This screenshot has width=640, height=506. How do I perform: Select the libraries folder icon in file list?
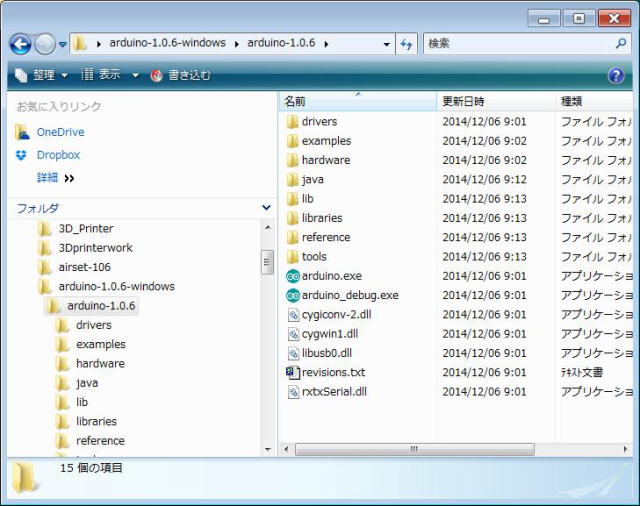click(292, 218)
